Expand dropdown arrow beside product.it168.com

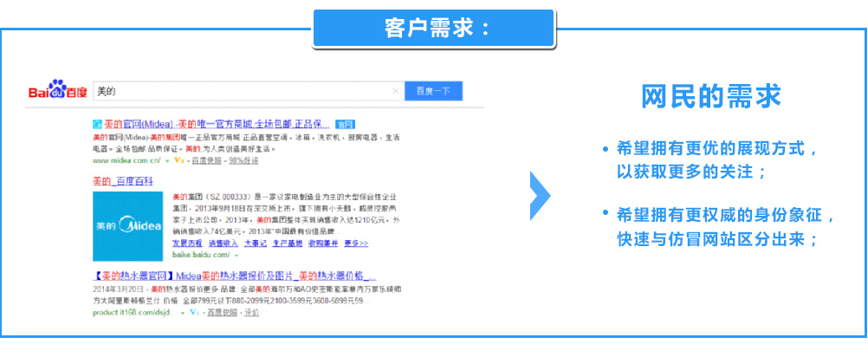pos(183,312)
